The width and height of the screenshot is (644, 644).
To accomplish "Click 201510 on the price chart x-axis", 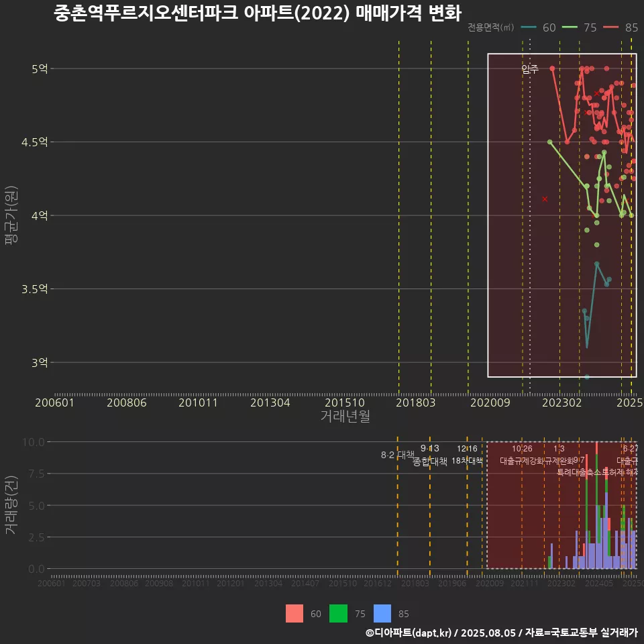I will click(x=345, y=402).
